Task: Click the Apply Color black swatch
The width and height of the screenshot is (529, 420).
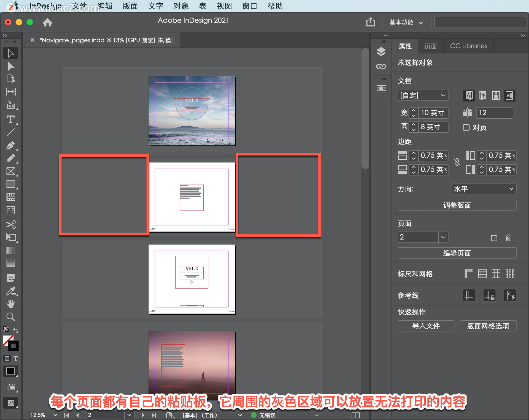Action: [10, 372]
